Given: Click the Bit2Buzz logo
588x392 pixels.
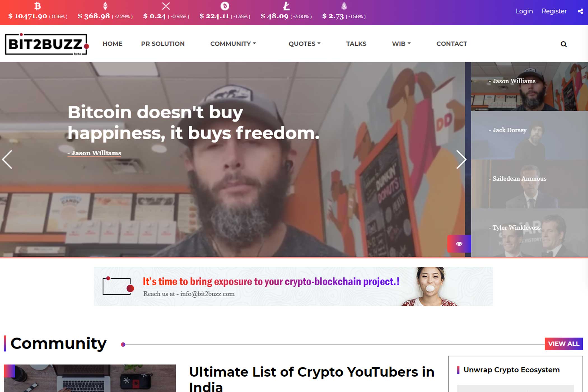Looking at the screenshot, I should point(47,44).
